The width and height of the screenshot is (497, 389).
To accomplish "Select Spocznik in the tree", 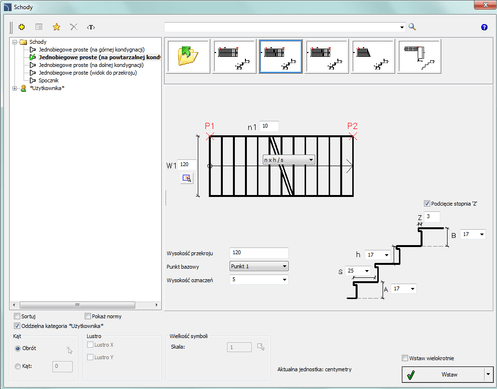I will 48,80.
